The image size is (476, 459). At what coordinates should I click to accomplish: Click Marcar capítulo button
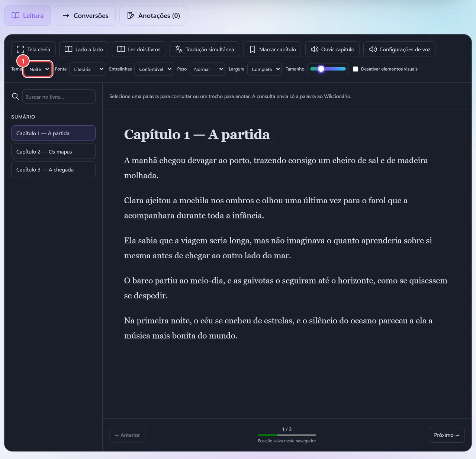point(272,49)
